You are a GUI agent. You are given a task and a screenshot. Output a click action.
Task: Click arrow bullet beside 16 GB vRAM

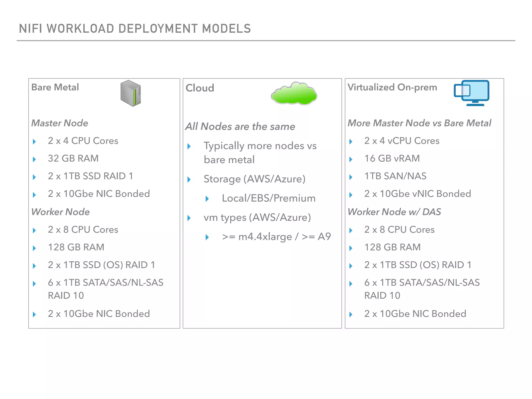351,159
